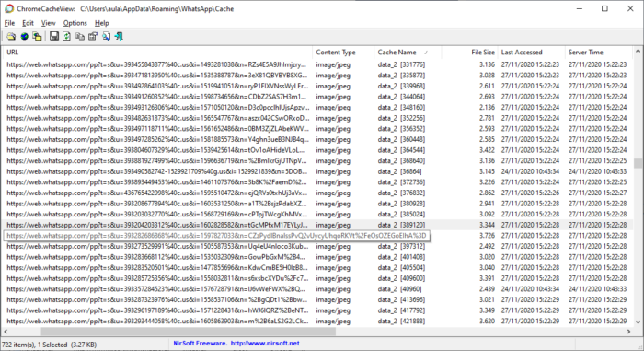Select the row with cache name data_2 [421888]
Viewport: 644px width, 351px height.
317,322
